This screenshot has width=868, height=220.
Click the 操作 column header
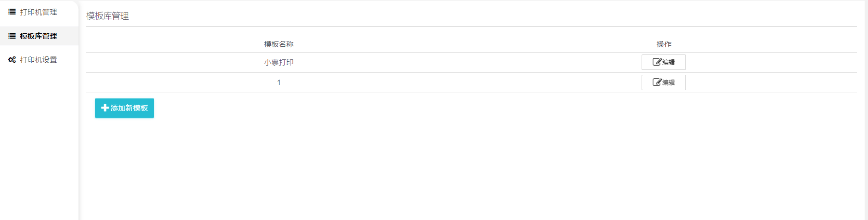(x=664, y=44)
